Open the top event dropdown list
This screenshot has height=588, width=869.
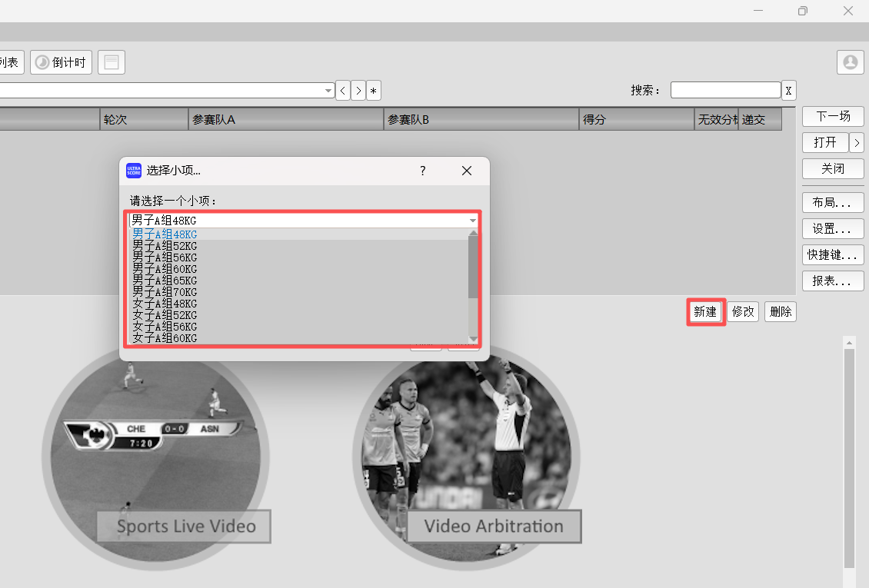[328, 91]
